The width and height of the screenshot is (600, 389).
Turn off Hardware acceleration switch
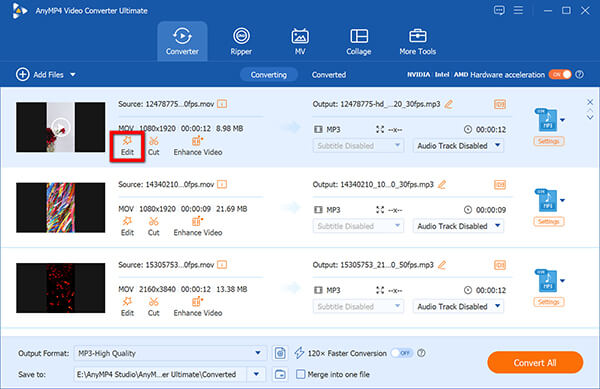click(560, 75)
